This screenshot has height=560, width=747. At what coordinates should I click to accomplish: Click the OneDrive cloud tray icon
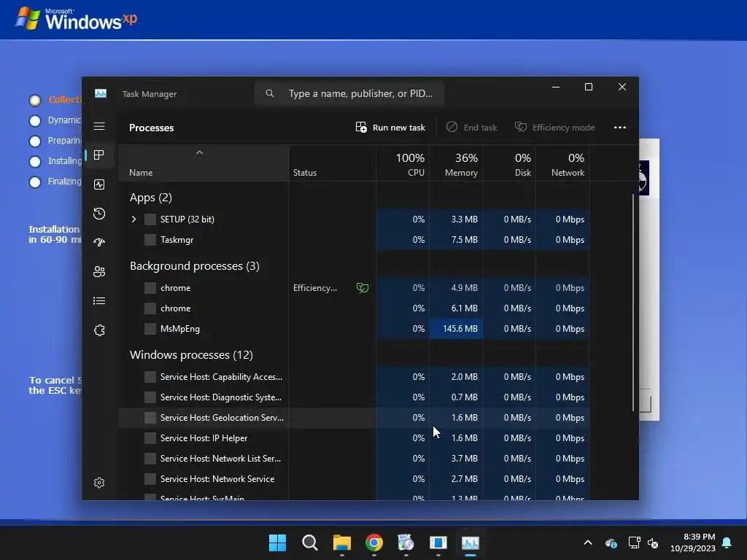pos(611,542)
